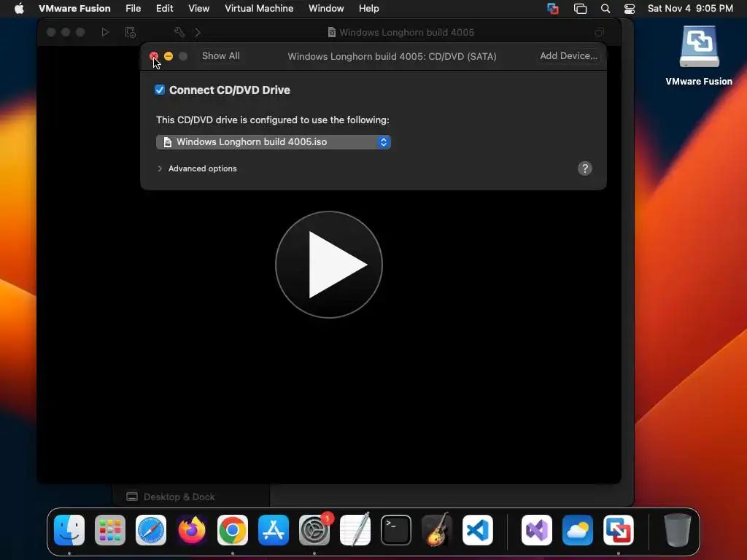Click the toolbar play icon in VM window
Screen dimensions: 747x560
(105, 32)
